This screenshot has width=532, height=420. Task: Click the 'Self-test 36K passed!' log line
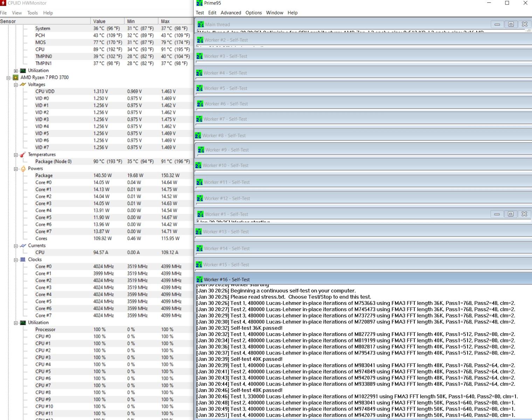tap(239, 328)
